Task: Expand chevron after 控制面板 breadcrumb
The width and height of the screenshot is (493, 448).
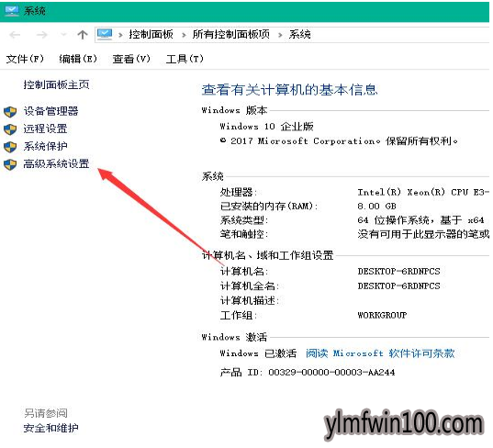Action: click(184, 35)
